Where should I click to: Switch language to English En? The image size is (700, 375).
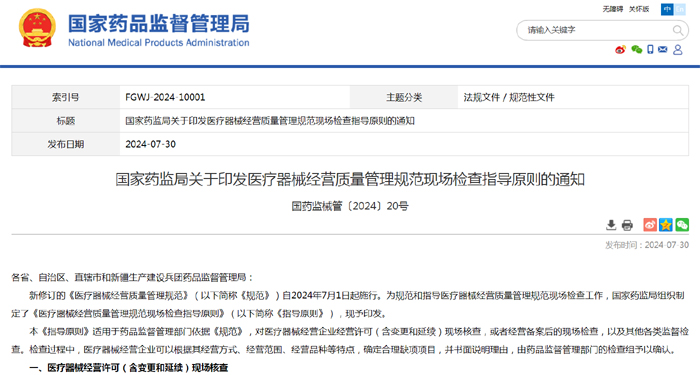(x=679, y=9)
